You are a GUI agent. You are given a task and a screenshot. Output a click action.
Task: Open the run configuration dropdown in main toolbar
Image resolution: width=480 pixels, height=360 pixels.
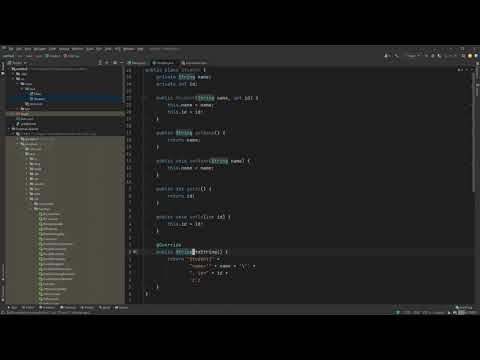coord(413,56)
